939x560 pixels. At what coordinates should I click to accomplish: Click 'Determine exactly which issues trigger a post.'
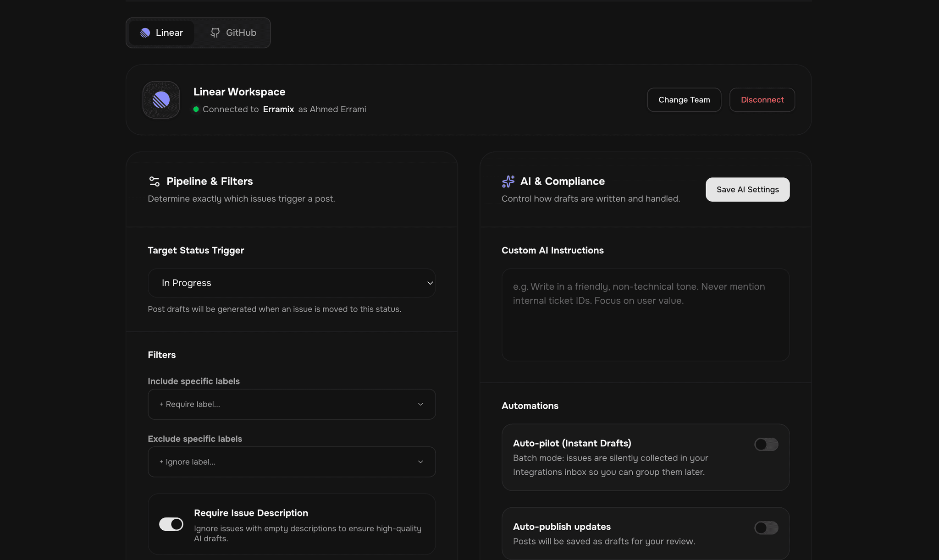[x=241, y=199]
